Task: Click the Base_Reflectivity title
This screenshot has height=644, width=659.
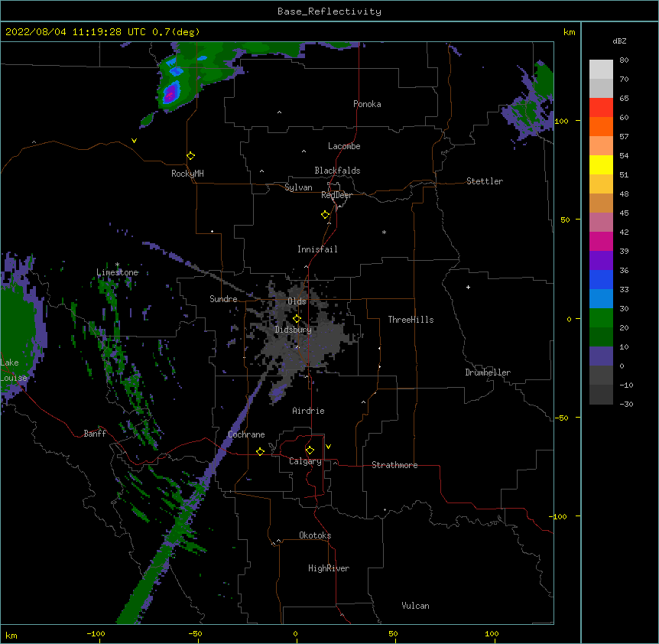Action: pyautogui.click(x=329, y=11)
